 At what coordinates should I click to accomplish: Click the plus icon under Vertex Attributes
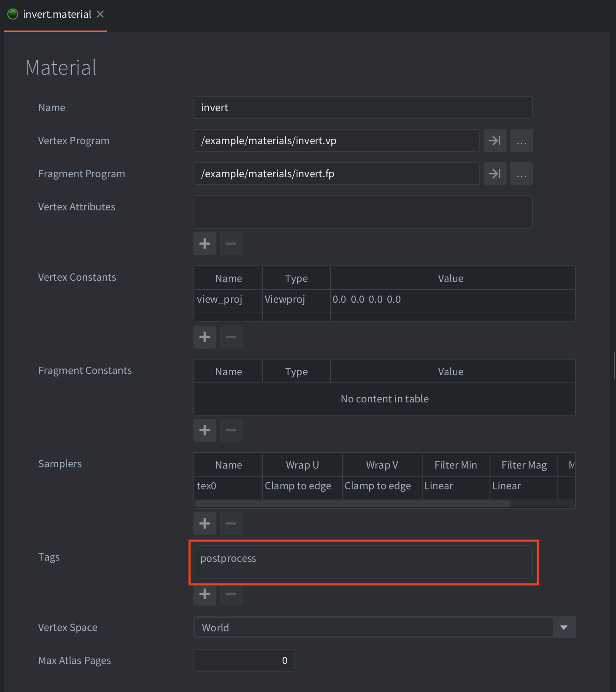click(x=205, y=244)
